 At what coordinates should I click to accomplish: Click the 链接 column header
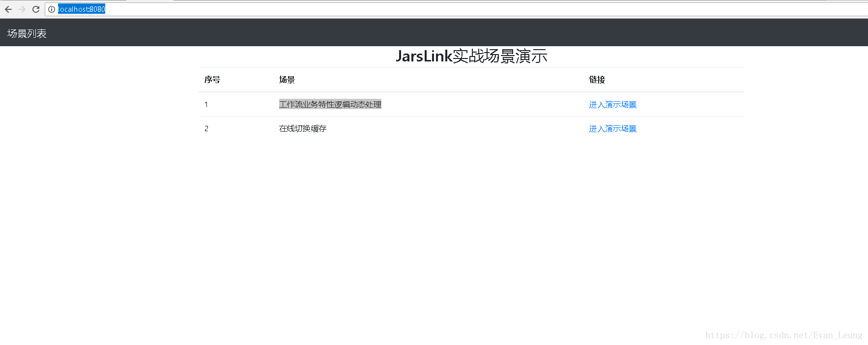(x=597, y=80)
